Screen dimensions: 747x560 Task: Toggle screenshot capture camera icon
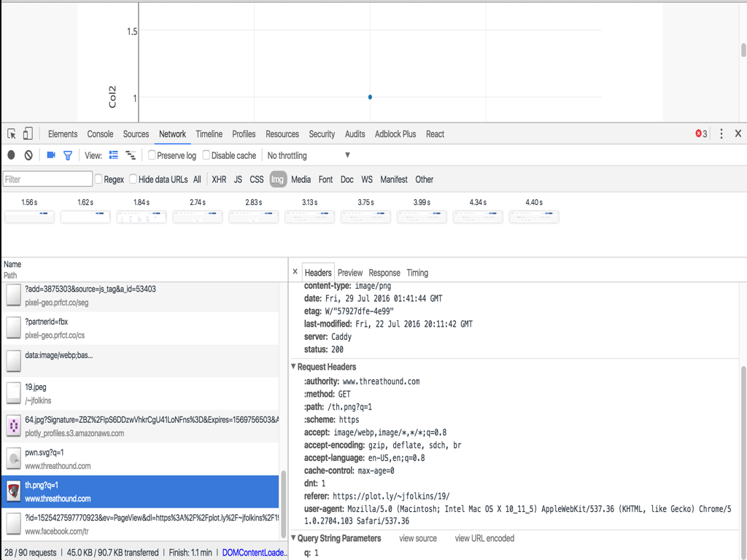[x=51, y=155]
